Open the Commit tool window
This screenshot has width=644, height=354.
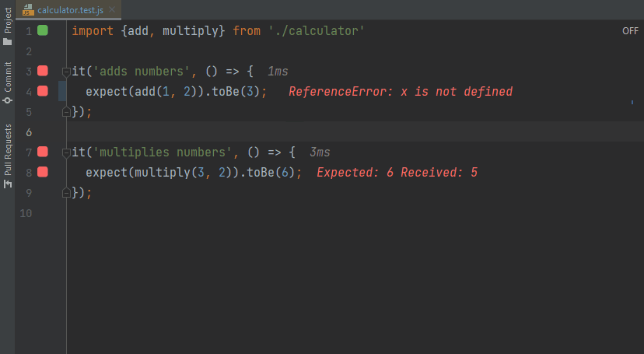click(x=7, y=82)
